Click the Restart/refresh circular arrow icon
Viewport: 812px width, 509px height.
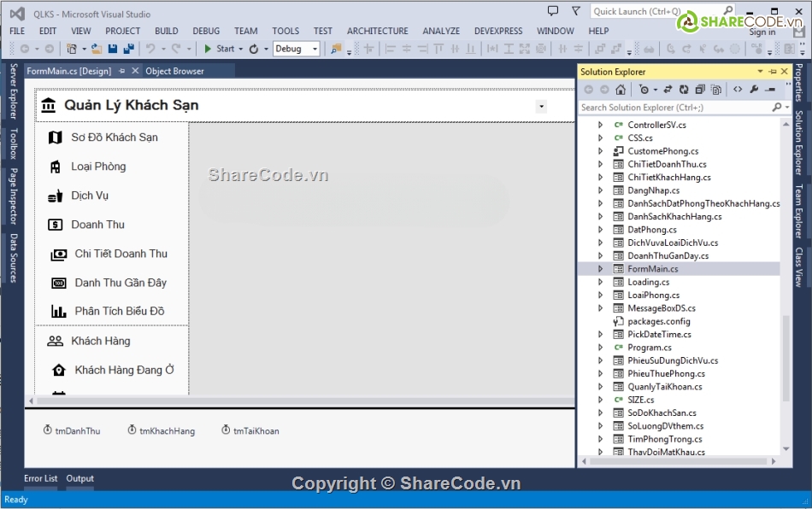pos(254,49)
